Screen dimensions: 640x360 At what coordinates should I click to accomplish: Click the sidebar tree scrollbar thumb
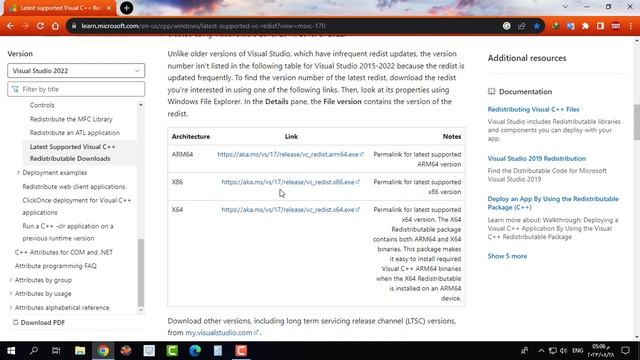click(x=141, y=272)
